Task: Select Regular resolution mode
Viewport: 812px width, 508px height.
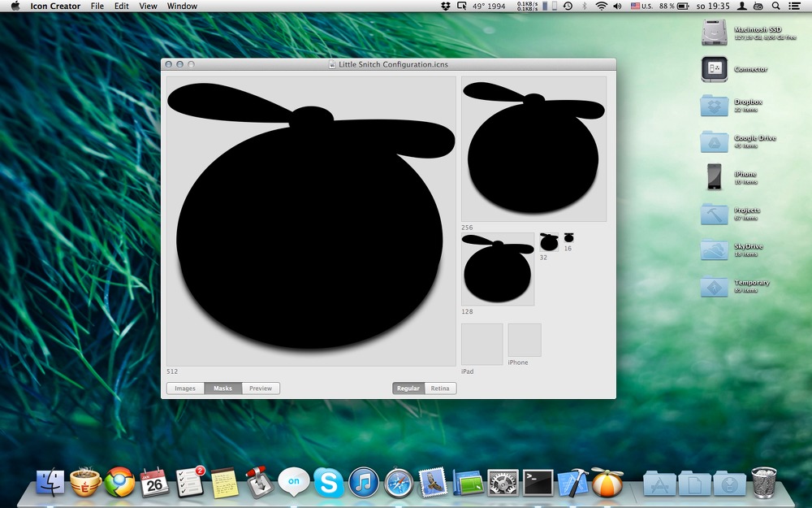Action: tap(408, 389)
